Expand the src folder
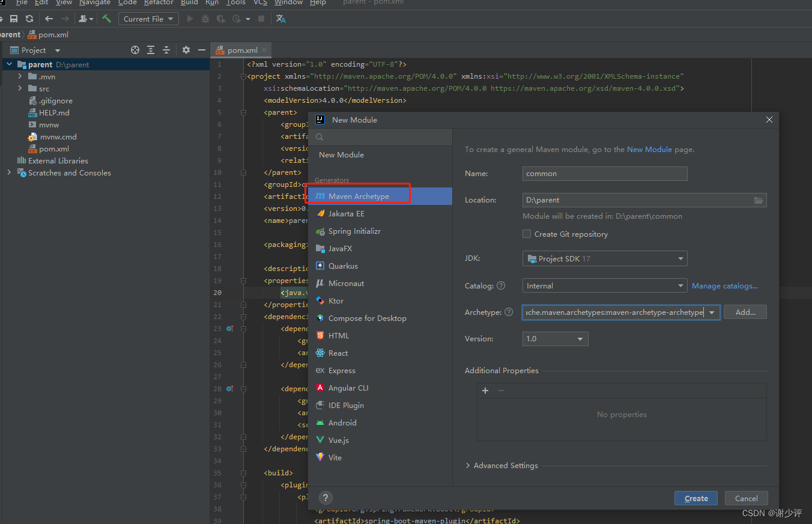The image size is (812, 524). coord(20,88)
